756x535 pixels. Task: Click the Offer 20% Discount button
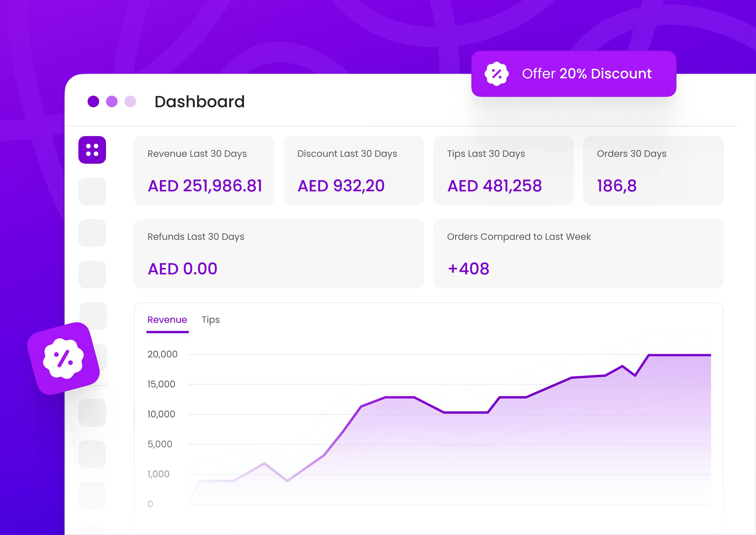pyautogui.click(x=574, y=74)
